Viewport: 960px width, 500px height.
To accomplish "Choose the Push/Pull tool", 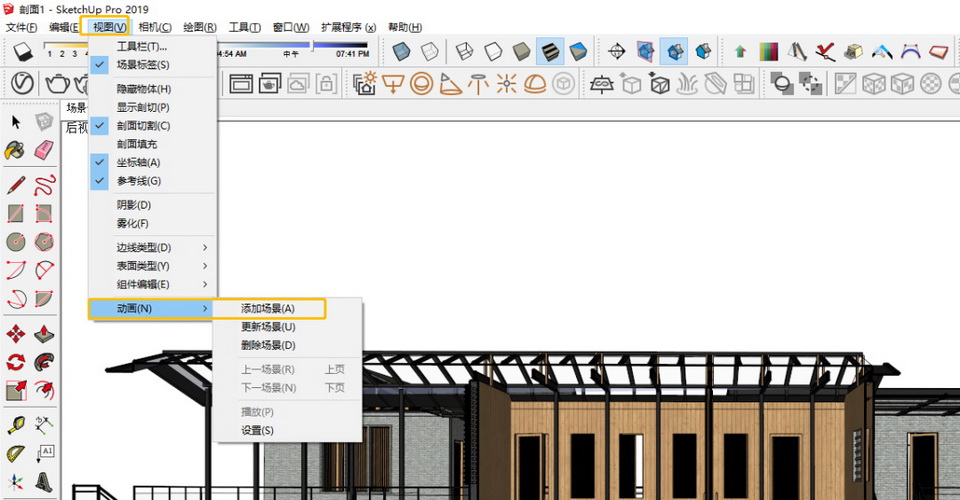I will tap(44, 334).
